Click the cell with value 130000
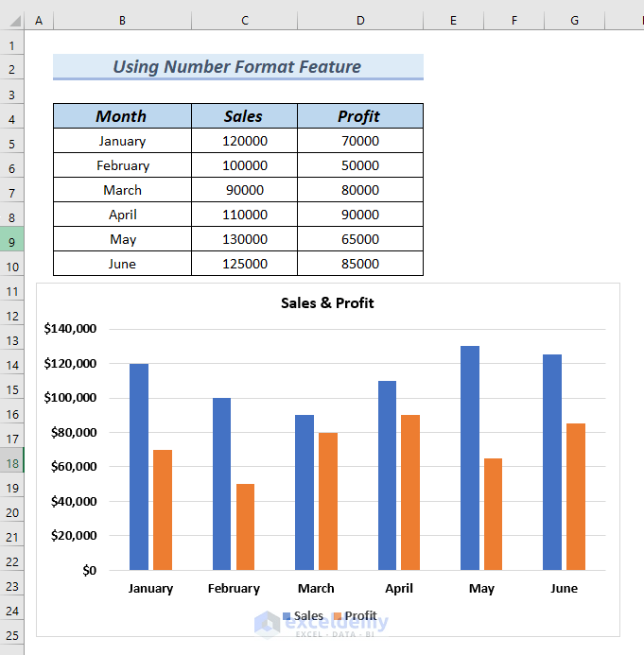Screen dimensions: 644x655 tap(245, 239)
